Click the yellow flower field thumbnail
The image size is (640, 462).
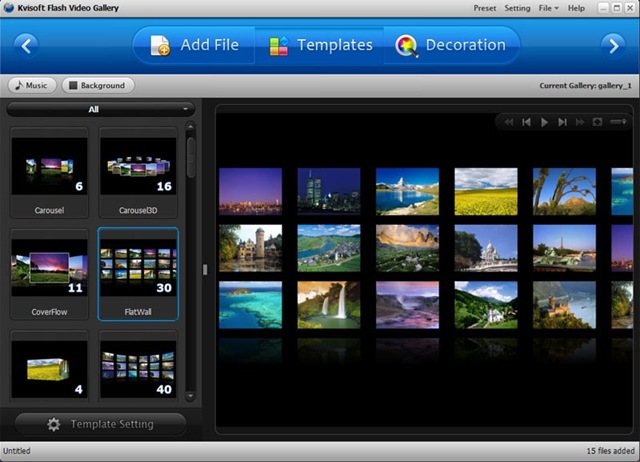[x=486, y=191]
